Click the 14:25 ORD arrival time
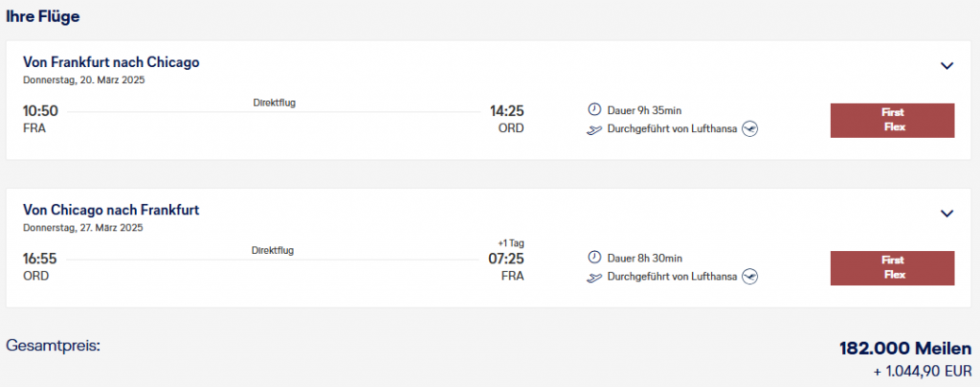 (506, 111)
